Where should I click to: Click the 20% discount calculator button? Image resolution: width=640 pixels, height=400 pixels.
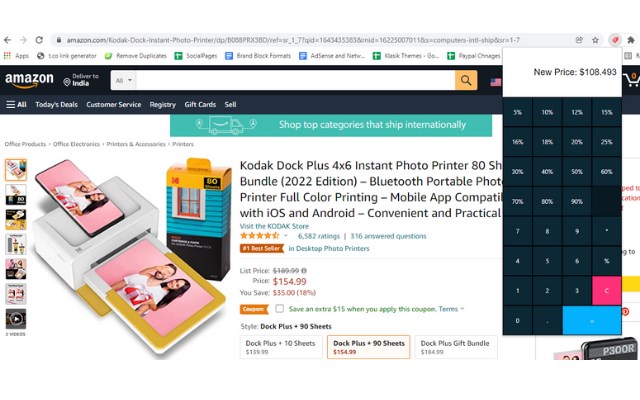pos(577,142)
